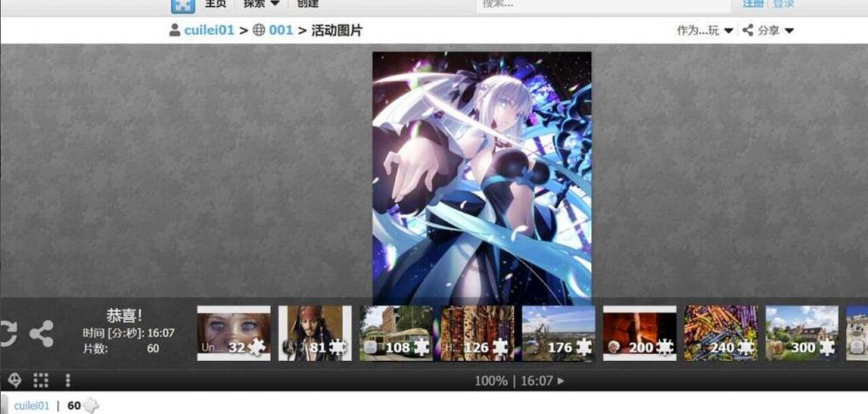Screen dimensions: 868x414
Task: Click the completed puzzle image
Action: click(x=482, y=178)
